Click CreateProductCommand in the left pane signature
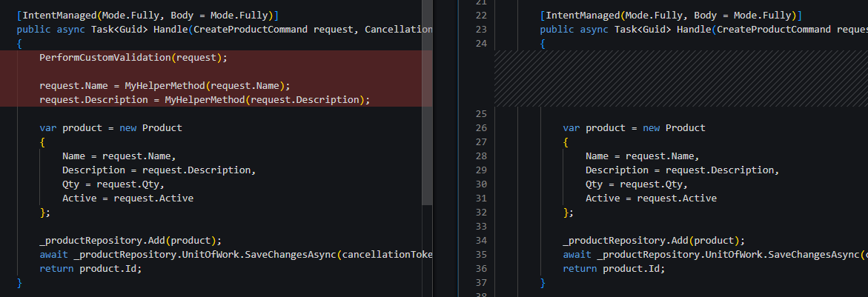This screenshot has width=868, height=297. (x=251, y=30)
